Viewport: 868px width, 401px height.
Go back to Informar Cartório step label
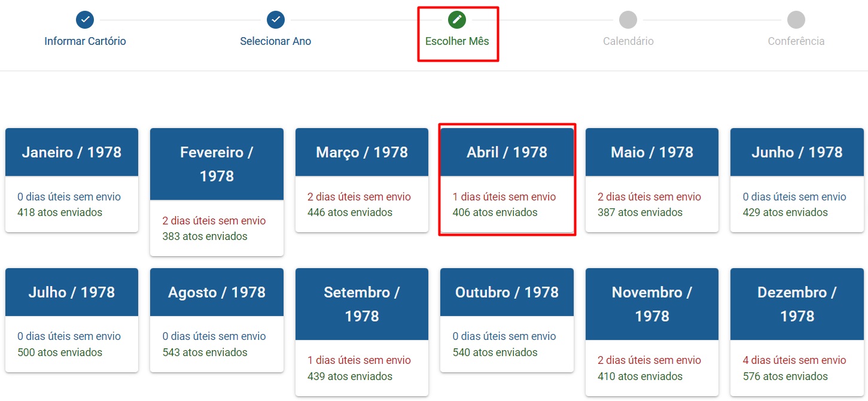[x=85, y=41]
